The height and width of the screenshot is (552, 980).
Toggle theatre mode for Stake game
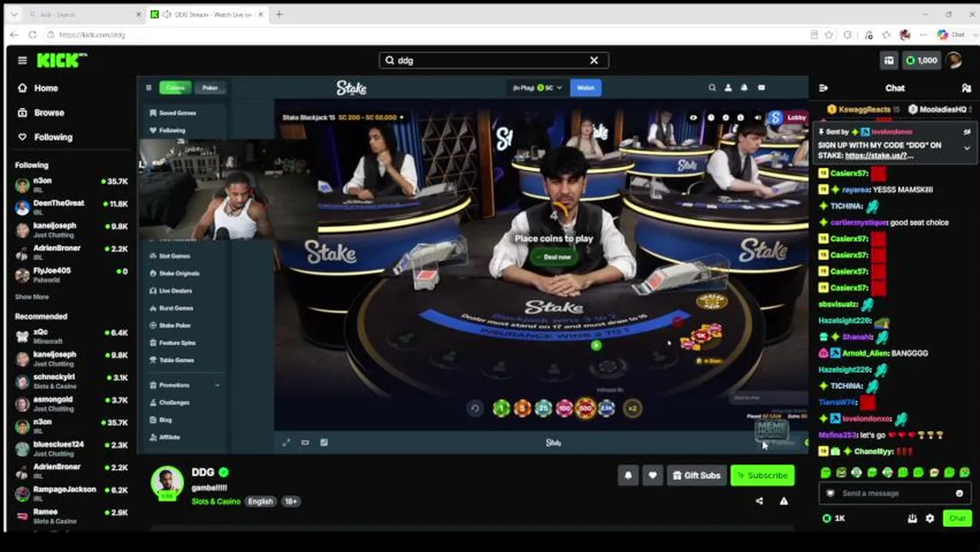[305, 442]
